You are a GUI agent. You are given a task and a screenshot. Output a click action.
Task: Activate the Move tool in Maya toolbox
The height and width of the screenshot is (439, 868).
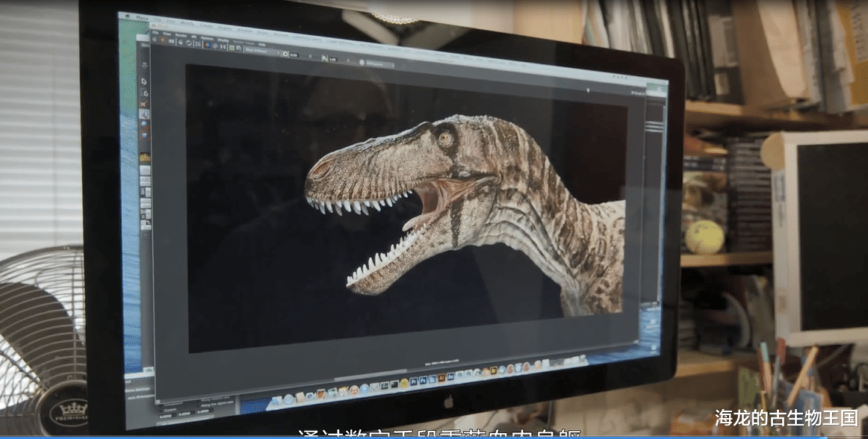[144, 114]
